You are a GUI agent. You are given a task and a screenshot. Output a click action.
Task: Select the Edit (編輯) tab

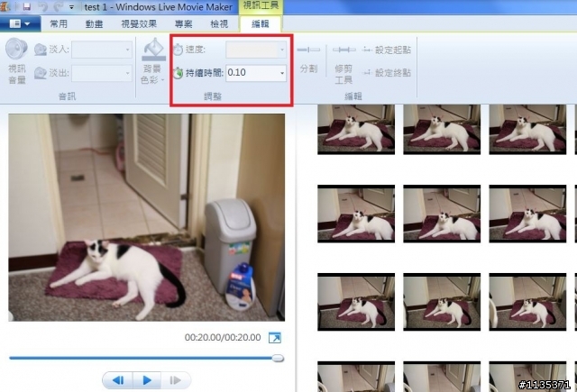point(261,24)
